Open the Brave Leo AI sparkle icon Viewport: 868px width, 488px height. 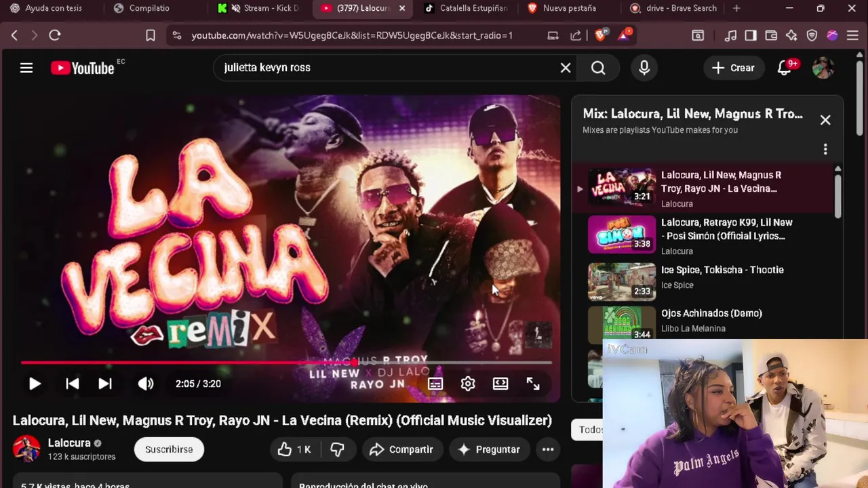pos(791,35)
